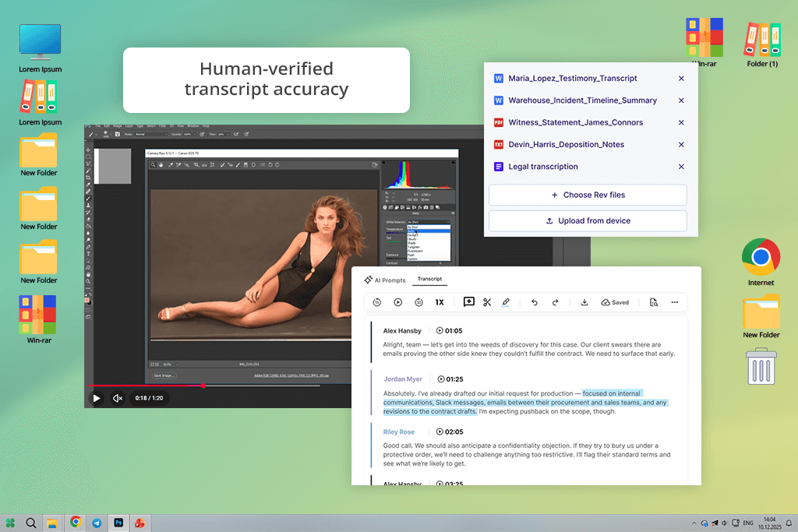The image size is (798, 532).
Task: Open White Balance dropdown in Camera Raw
Action: point(429,222)
